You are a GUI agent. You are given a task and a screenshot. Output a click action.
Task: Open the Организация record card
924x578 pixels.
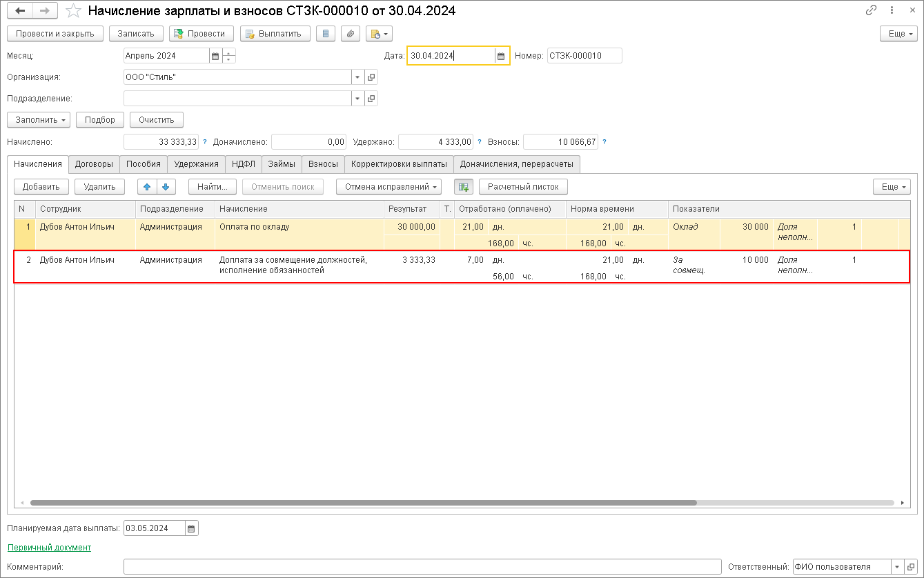coord(371,77)
